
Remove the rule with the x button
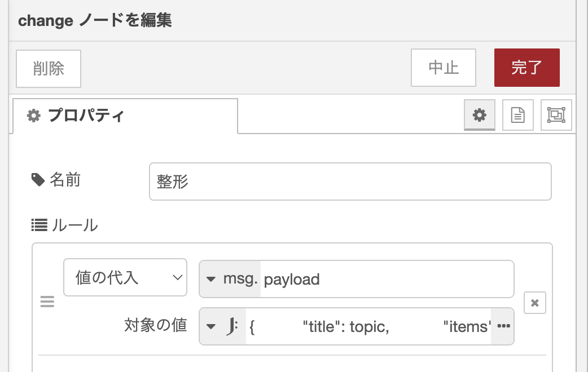click(x=535, y=303)
